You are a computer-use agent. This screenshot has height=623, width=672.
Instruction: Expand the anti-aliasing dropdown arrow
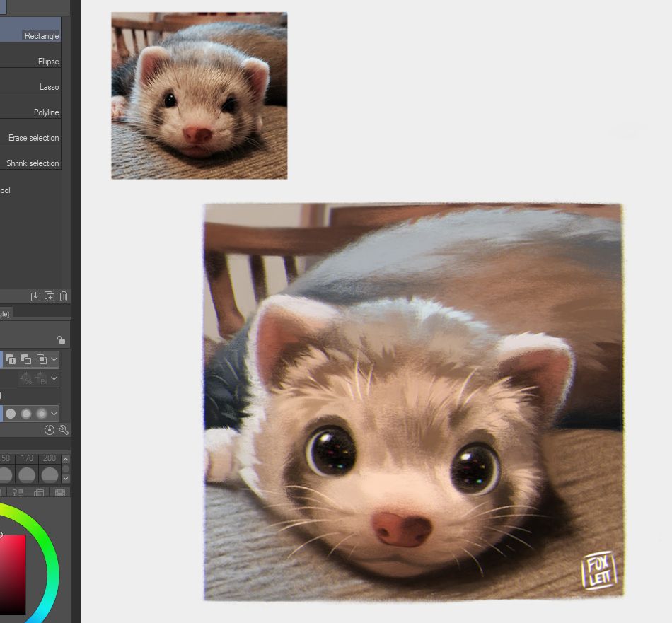pos(54,414)
